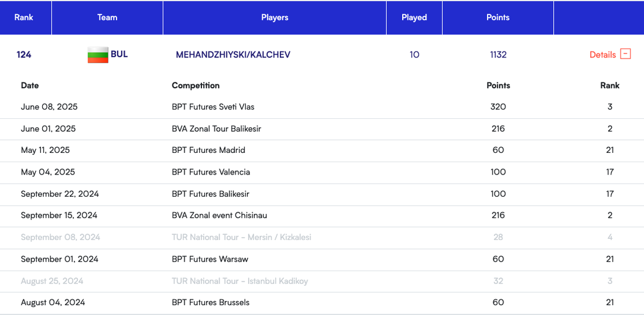Open BVA Zonal event Chisinau

[x=219, y=215]
